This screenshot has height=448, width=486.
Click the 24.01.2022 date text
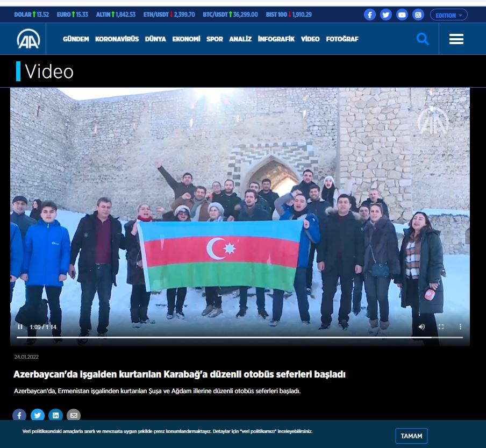point(26,357)
